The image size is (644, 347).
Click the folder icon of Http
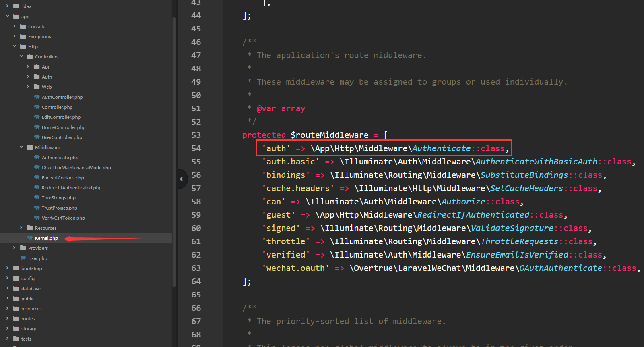point(23,46)
